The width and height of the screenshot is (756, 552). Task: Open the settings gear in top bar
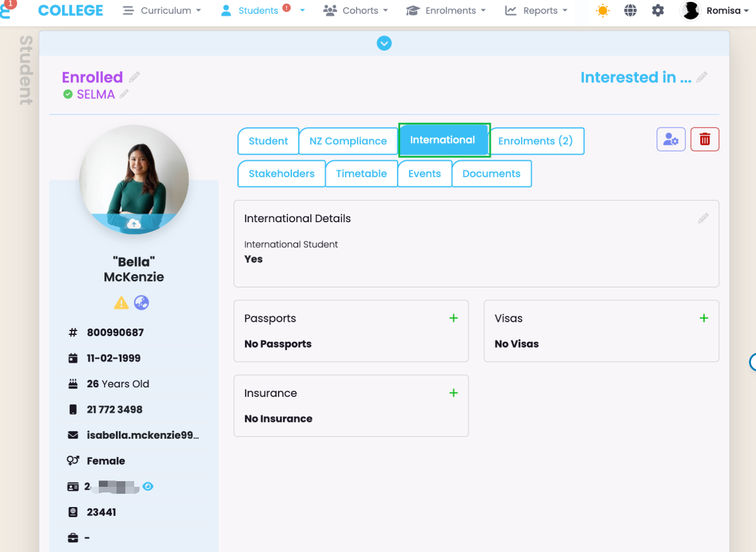click(x=658, y=11)
